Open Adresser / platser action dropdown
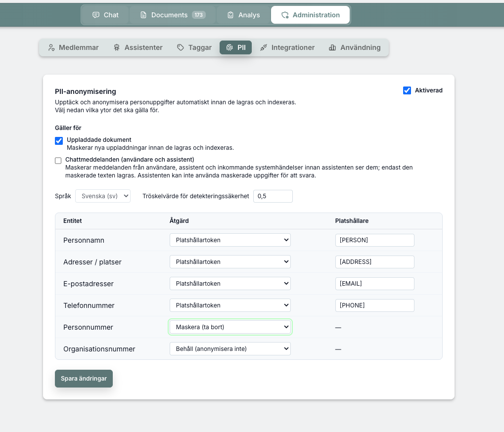Screen dimensions: 504x432 coord(230,262)
